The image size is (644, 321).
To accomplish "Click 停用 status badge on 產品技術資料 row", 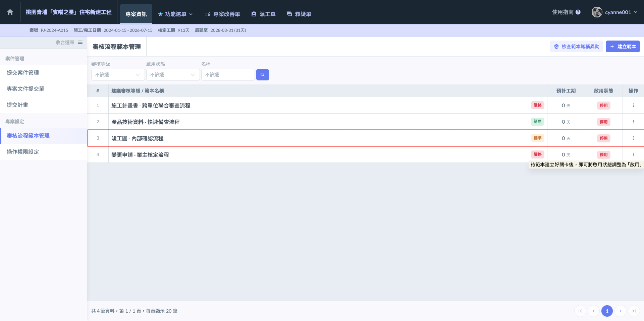I will (x=604, y=122).
